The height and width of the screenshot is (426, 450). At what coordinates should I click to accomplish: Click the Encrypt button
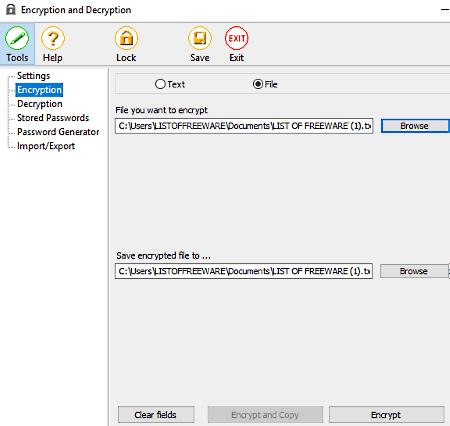(386, 415)
